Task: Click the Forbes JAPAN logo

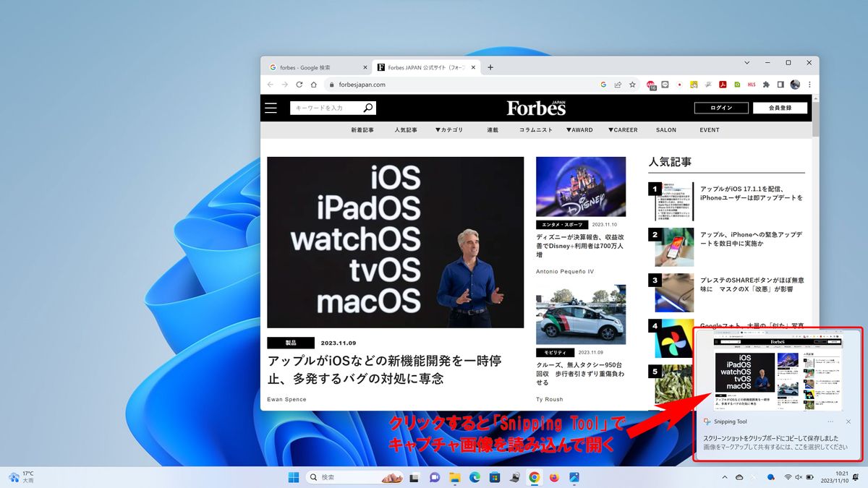Action: [536, 108]
